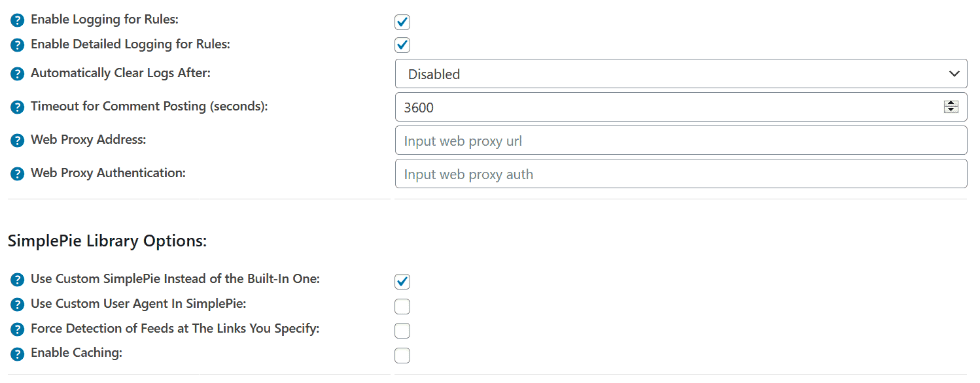The height and width of the screenshot is (383, 980).
Task: Show help for Force Detection of Feeds
Action: [18, 329]
